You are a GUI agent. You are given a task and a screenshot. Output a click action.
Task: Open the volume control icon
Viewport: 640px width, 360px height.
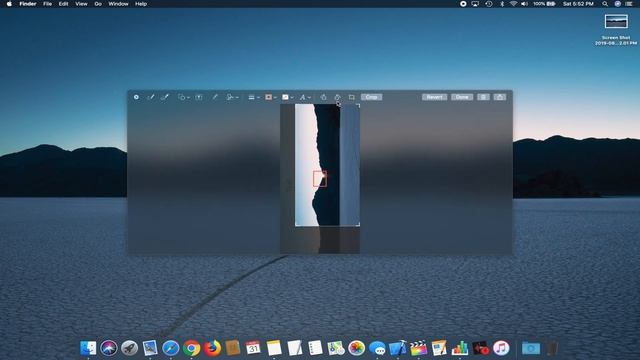525,4
